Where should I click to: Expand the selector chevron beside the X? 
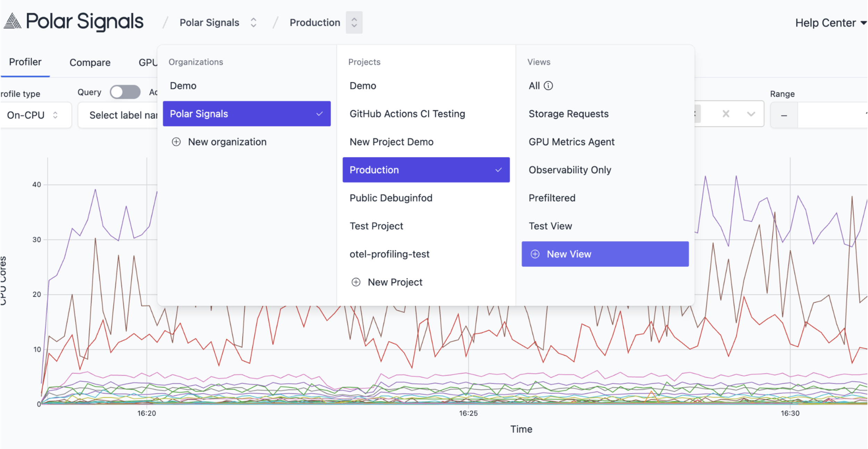click(751, 114)
